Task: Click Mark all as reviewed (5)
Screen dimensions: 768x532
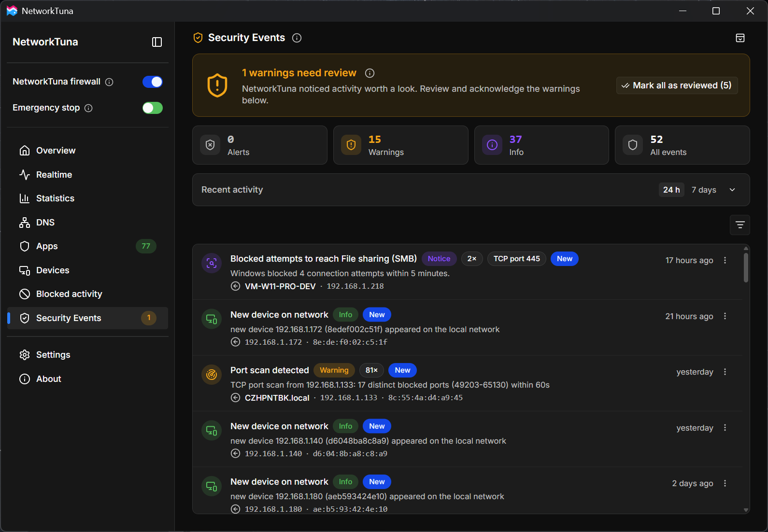Action: click(677, 85)
